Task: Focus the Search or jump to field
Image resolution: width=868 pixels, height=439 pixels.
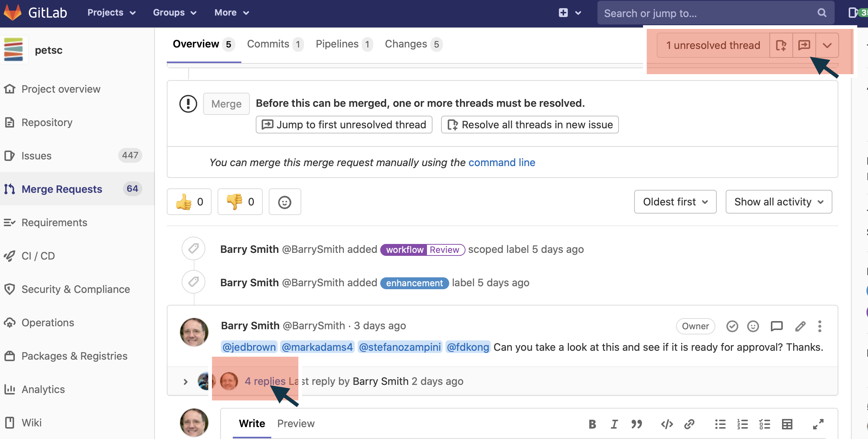Action: [716, 13]
